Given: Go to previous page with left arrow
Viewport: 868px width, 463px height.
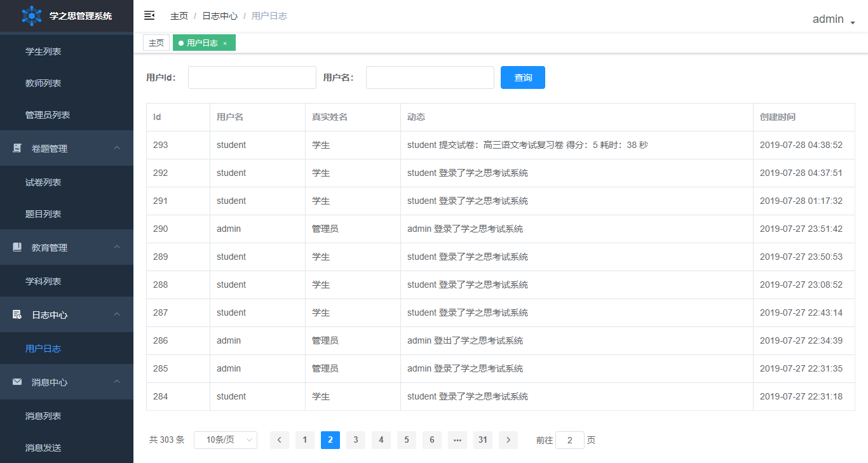Looking at the screenshot, I should click(x=280, y=440).
